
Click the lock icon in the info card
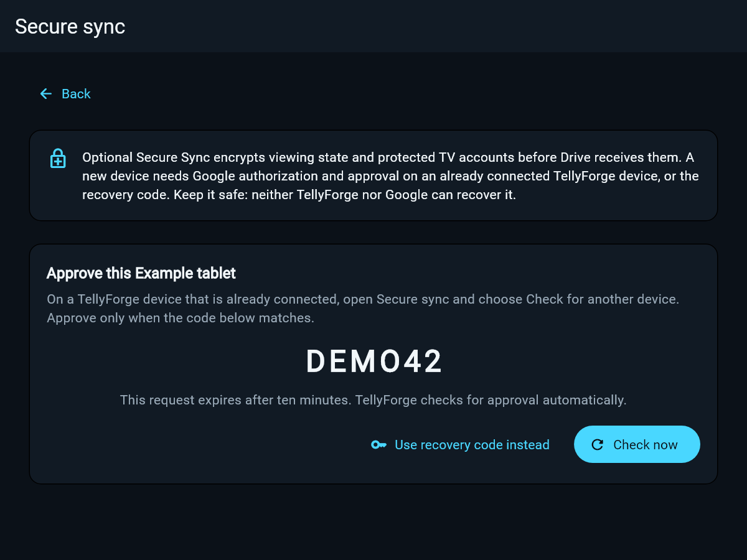[58, 158]
